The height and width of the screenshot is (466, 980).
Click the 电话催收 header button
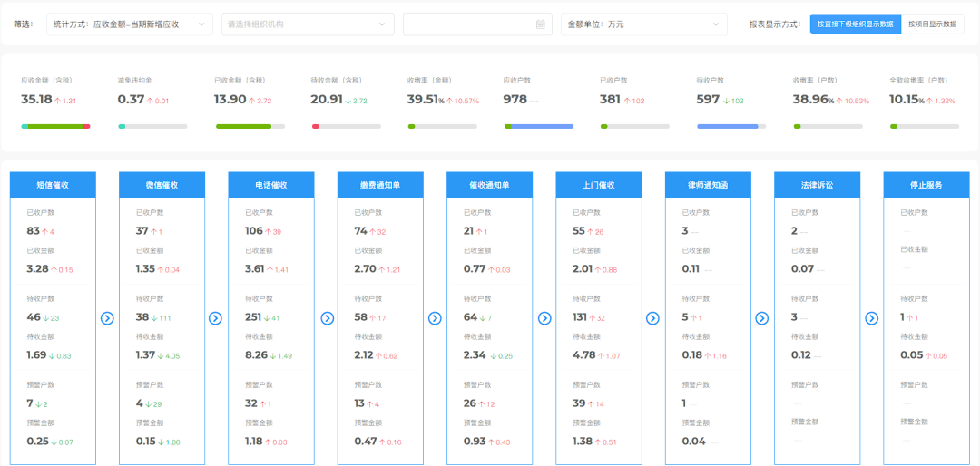[x=271, y=185]
